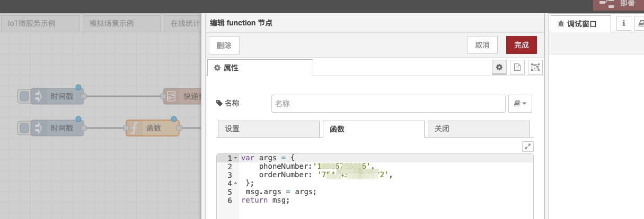Expand the code editor to fullscreen
The image size is (644, 219).
[x=528, y=147]
